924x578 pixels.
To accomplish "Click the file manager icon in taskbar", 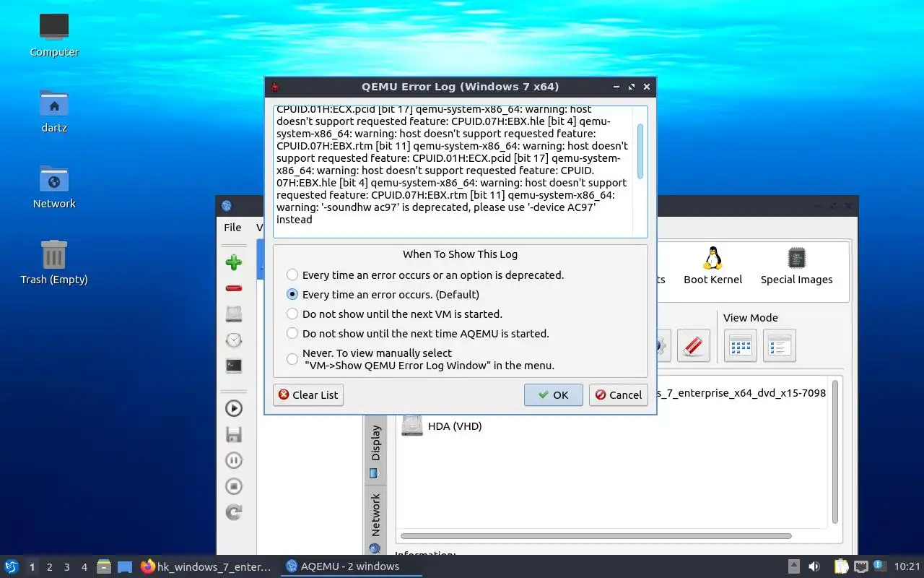I will coord(104,566).
